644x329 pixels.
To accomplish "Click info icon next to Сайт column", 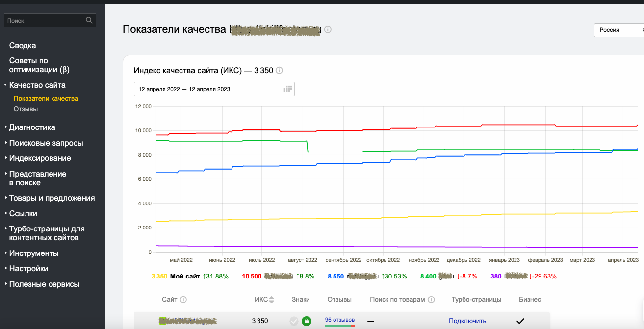I will click(x=183, y=300).
